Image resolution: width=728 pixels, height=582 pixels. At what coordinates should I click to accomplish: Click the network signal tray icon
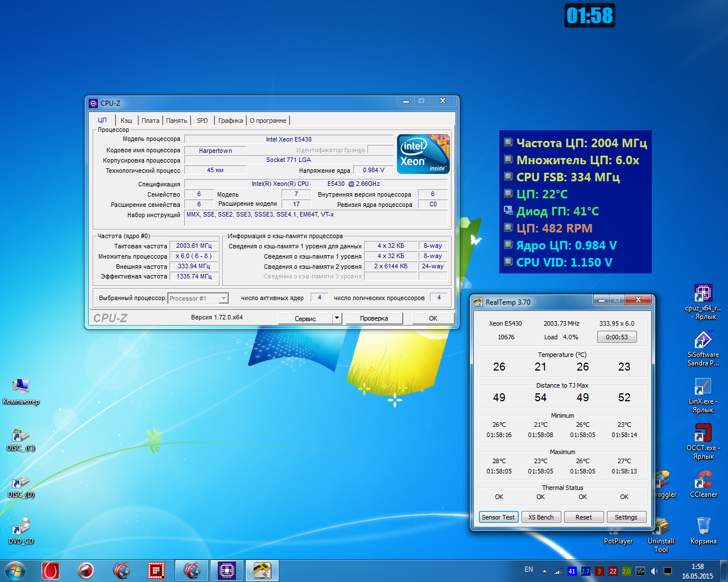tap(559, 571)
